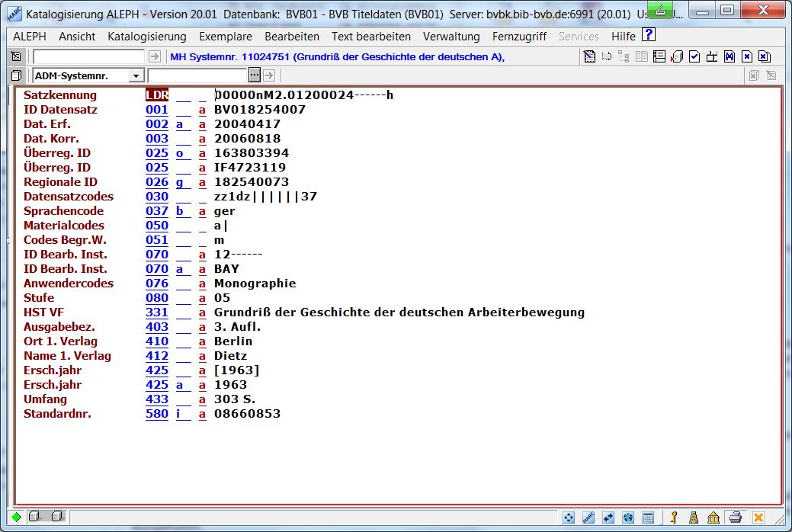Click the globe icon in status bar
Image resolution: width=792 pixels, height=532 pixels.
[x=627, y=518]
